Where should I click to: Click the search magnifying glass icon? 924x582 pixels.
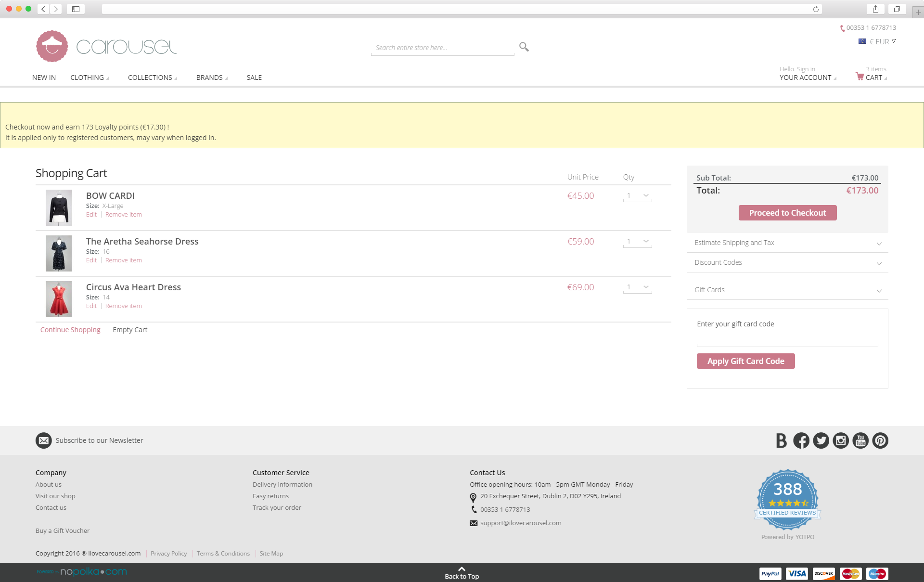524,47
